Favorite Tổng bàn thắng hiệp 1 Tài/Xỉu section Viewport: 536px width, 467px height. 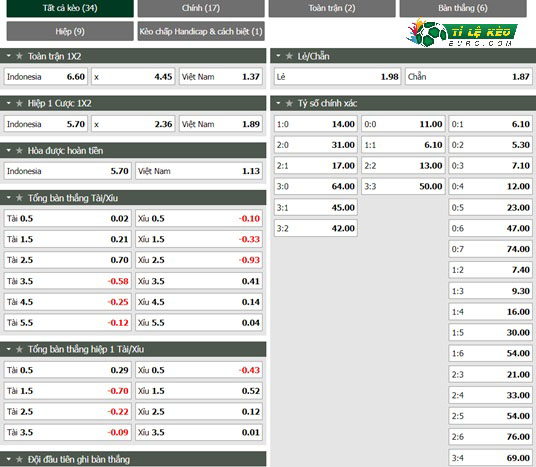(19, 349)
